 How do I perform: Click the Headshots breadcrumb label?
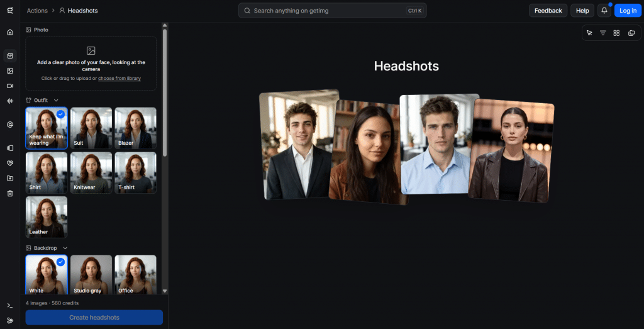pos(82,11)
